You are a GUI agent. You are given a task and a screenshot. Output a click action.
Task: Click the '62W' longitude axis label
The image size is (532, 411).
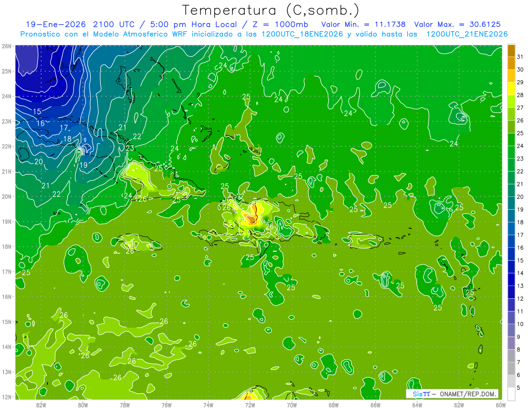pos(459,405)
